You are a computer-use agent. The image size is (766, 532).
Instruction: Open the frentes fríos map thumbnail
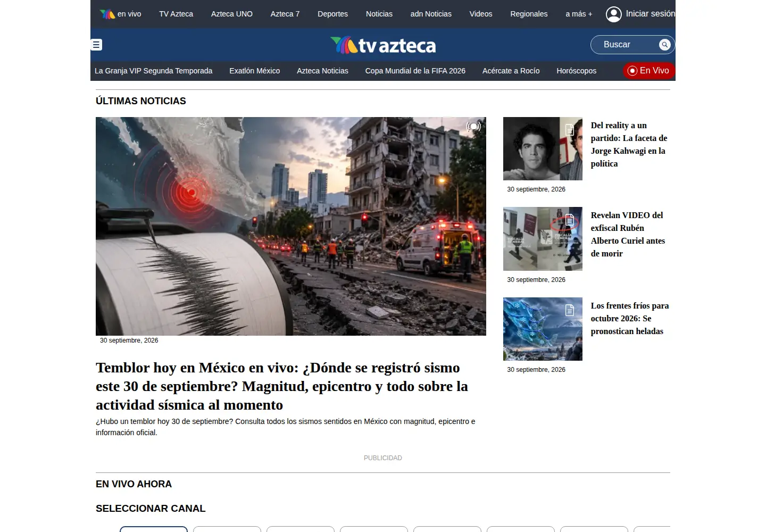543,329
